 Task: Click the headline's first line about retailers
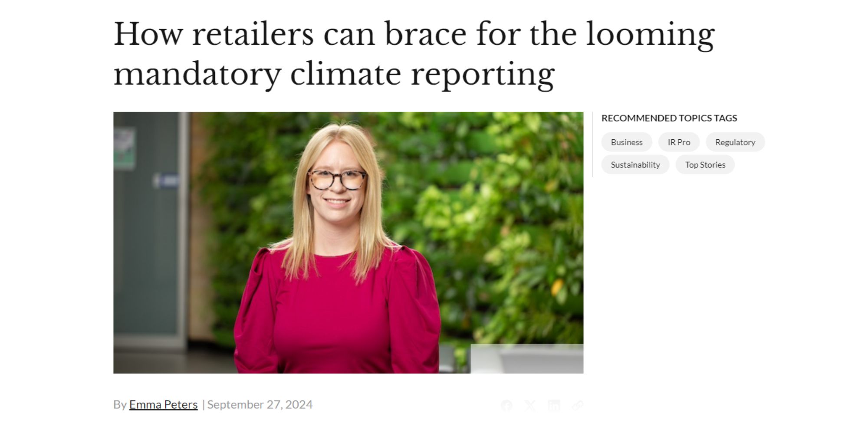click(x=414, y=34)
